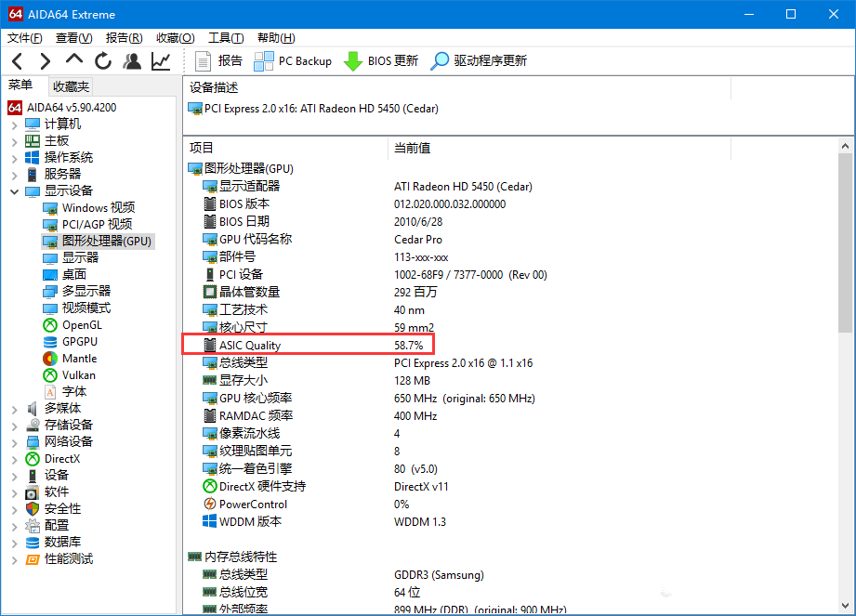Viewport: 856px width, 616px height.
Task: Click BIOS 更新 toolbar button
Action: click(380, 61)
